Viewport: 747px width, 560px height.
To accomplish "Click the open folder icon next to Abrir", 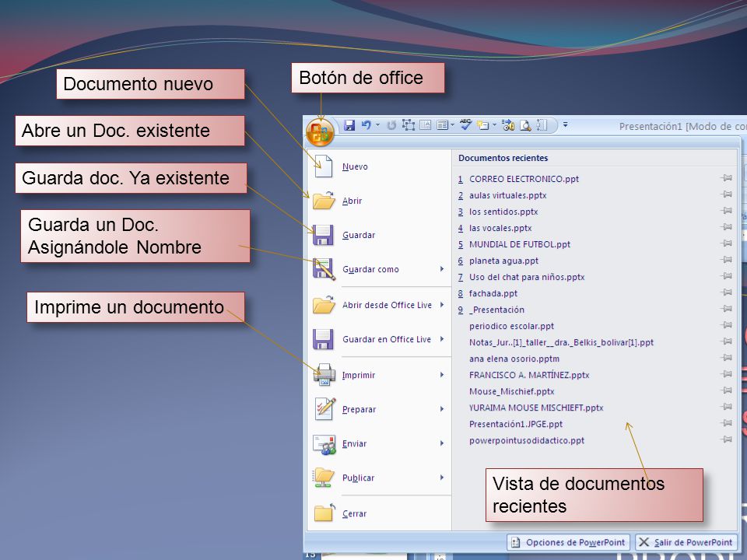I will coord(324,201).
